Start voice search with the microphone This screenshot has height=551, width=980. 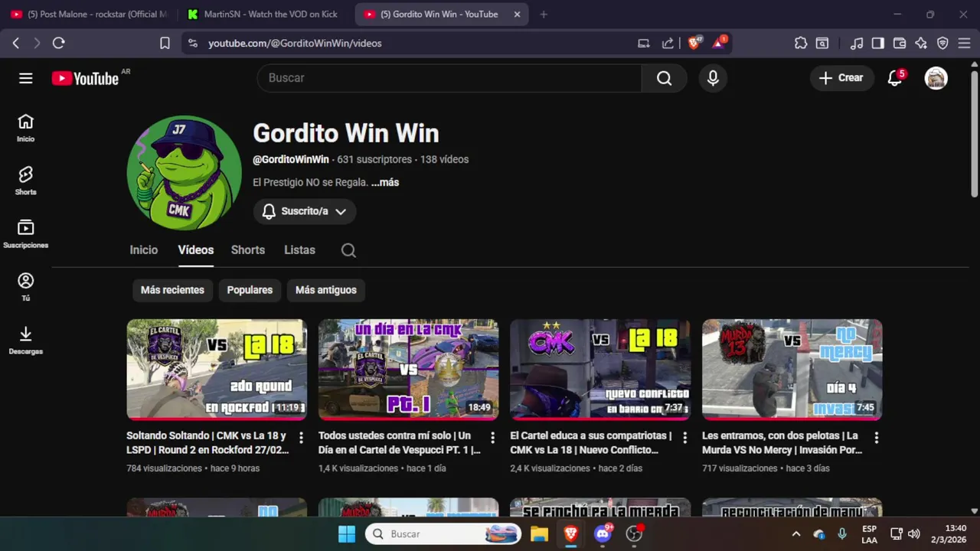(713, 78)
